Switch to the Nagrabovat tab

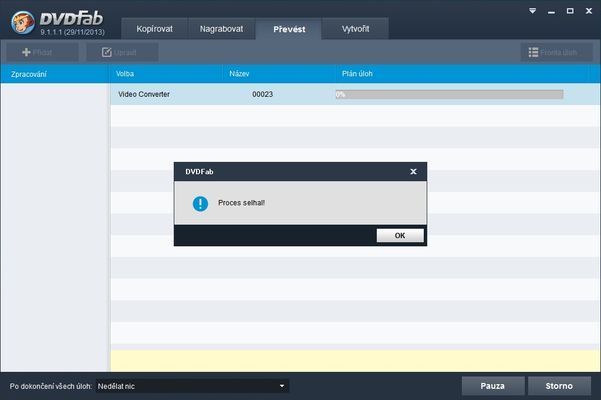pyautogui.click(x=221, y=29)
